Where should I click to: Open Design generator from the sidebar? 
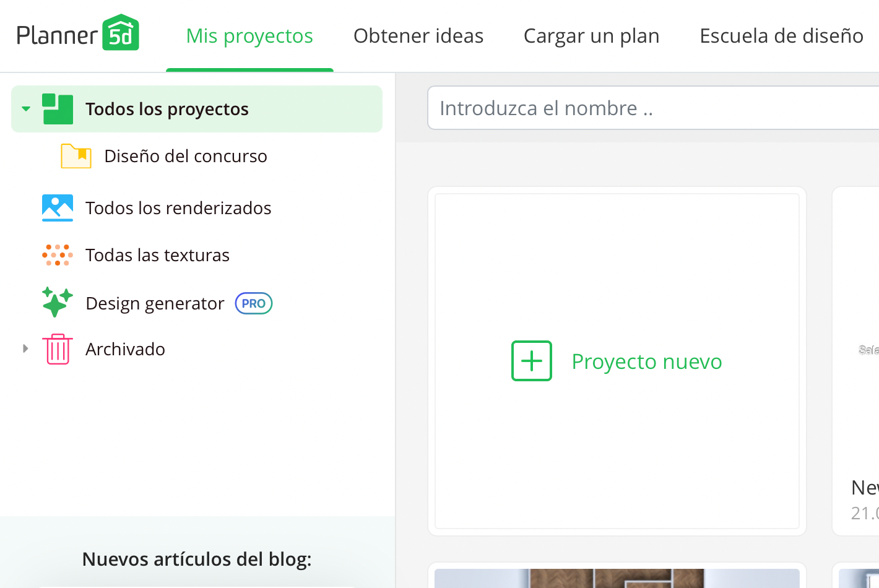[155, 303]
